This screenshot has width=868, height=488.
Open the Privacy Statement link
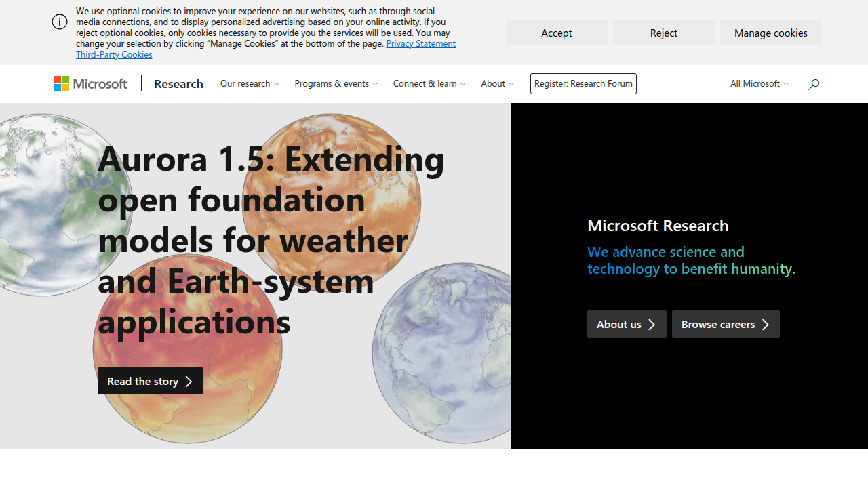click(x=420, y=43)
